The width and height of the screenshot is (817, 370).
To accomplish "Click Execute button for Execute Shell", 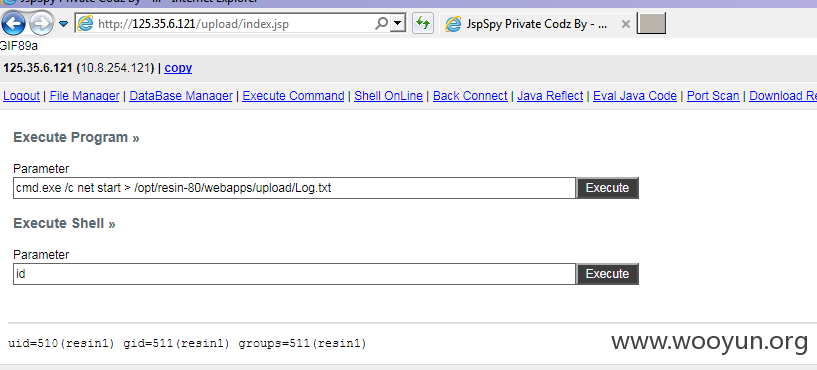I will click(607, 274).
